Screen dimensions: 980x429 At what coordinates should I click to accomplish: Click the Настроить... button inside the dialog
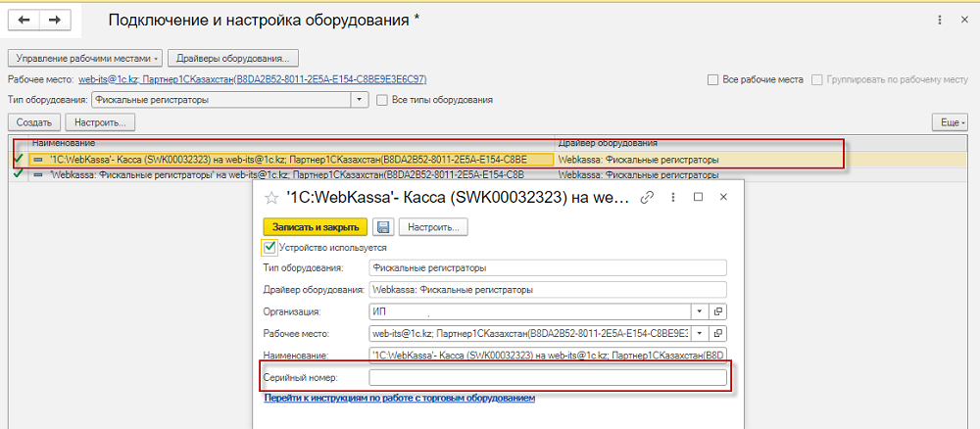tap(433, 226)
